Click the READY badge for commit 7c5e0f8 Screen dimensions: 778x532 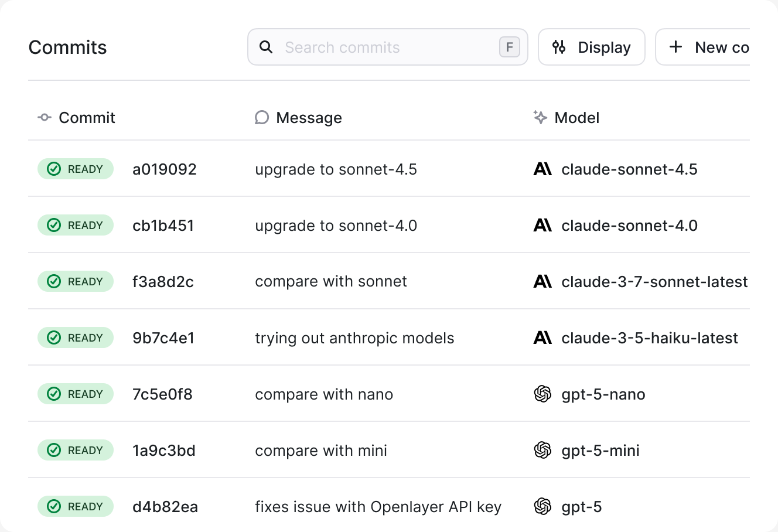coord(76,394)
